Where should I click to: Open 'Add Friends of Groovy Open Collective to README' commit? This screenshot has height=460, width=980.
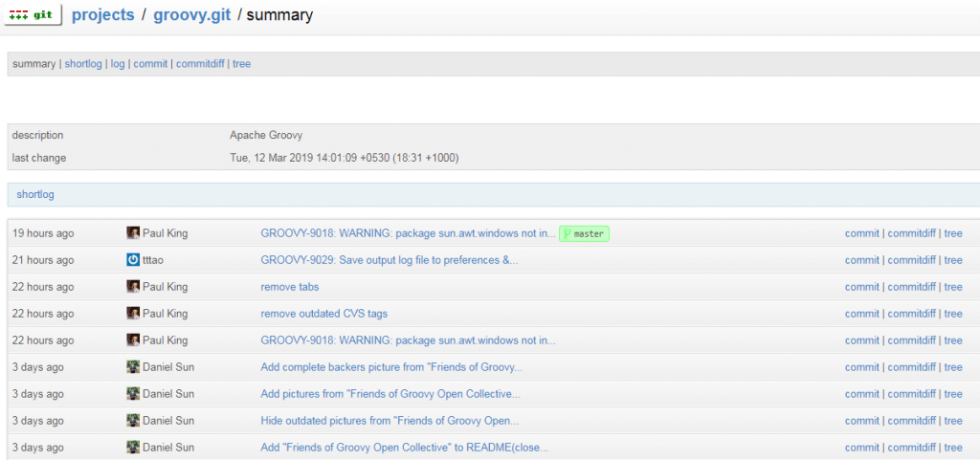pos(405,448)
